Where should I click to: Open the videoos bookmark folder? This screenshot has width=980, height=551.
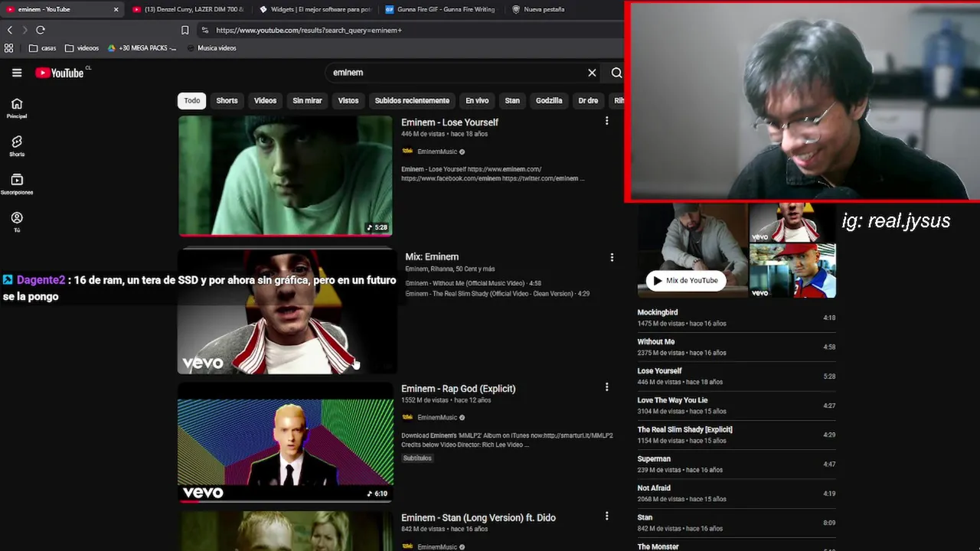82,47
